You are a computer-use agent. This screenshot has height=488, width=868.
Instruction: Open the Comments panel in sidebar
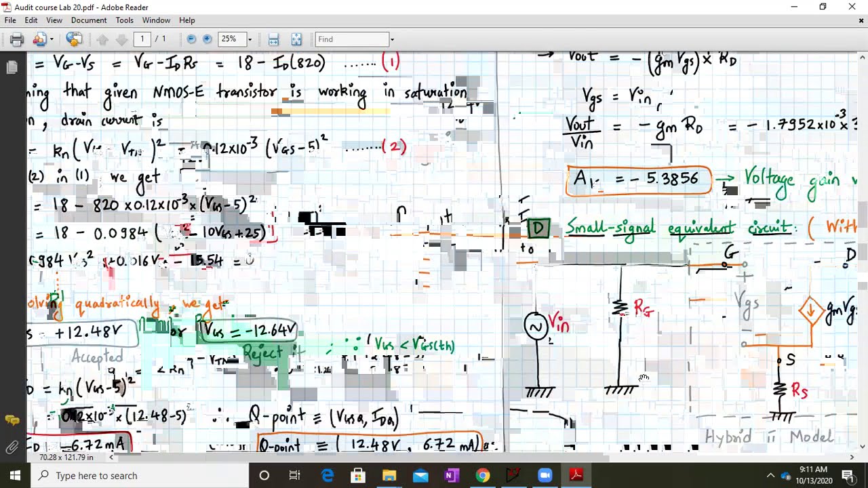[x=12, y=421]
